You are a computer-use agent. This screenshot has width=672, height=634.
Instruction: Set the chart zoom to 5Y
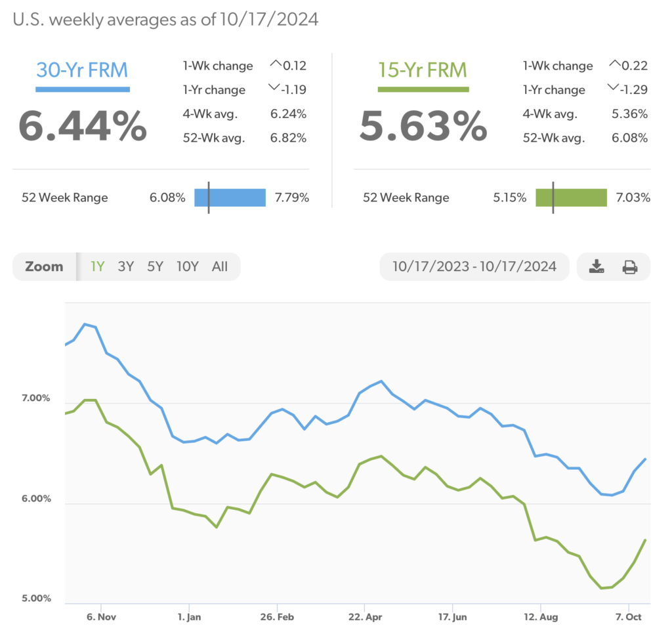click(155, 266)
